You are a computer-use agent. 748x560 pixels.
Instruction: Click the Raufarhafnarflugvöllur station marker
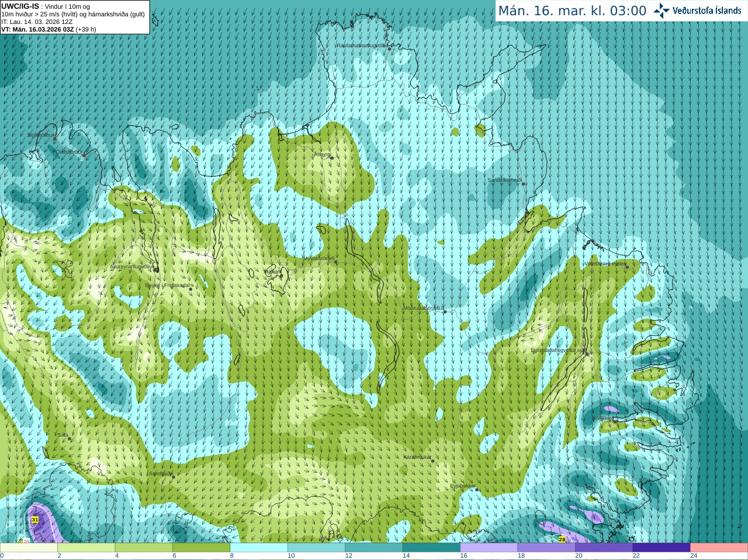coord(389,49)
